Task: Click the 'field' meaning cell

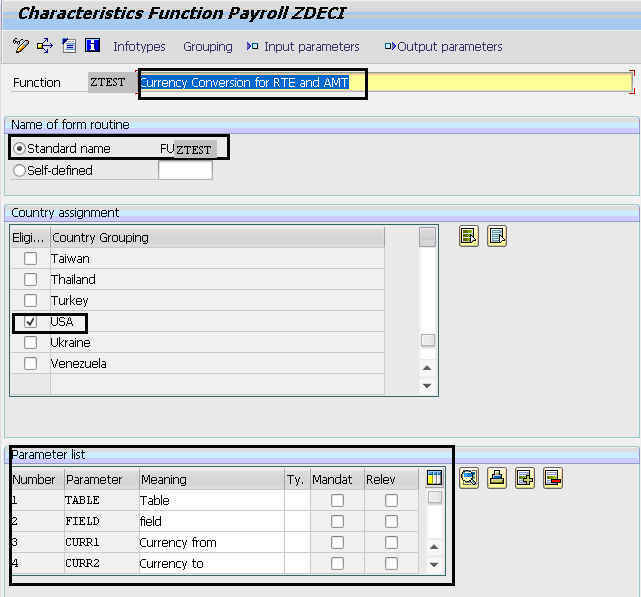Action: (212, 521)
